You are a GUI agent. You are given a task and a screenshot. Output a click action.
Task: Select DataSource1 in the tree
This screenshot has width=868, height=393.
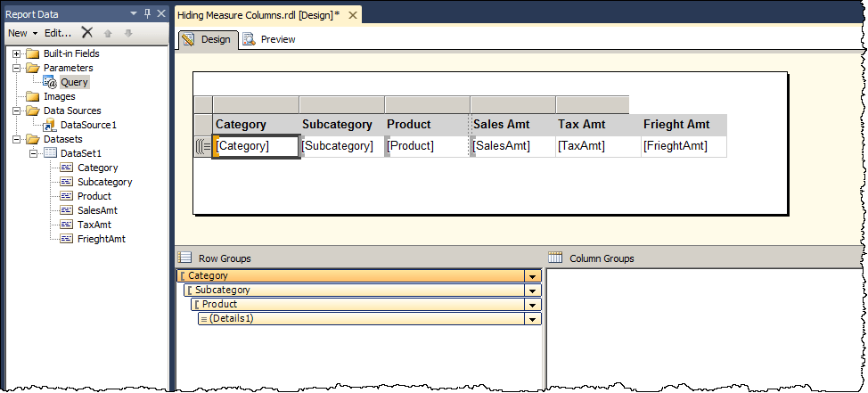pos(88,125)
